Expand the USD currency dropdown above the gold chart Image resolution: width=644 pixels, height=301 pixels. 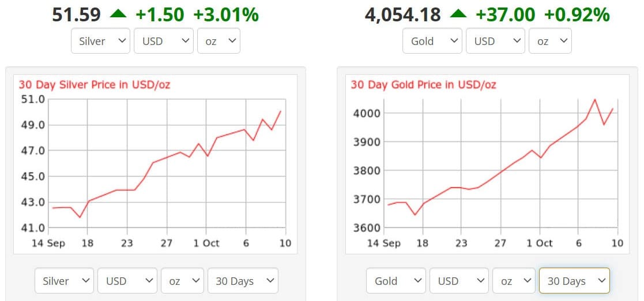[x=495, y=42]
